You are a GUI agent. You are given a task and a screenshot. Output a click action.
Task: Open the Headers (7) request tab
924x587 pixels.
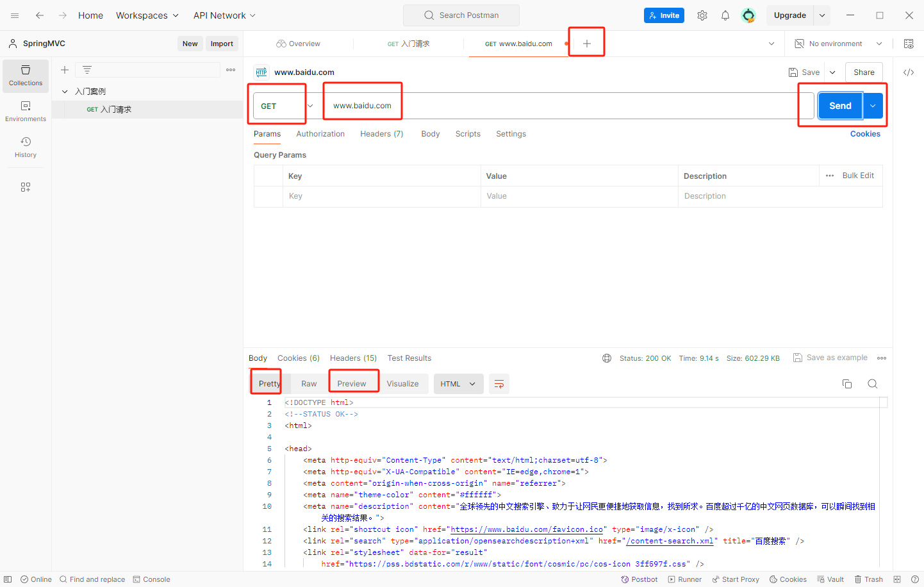(x=382, y=134)
